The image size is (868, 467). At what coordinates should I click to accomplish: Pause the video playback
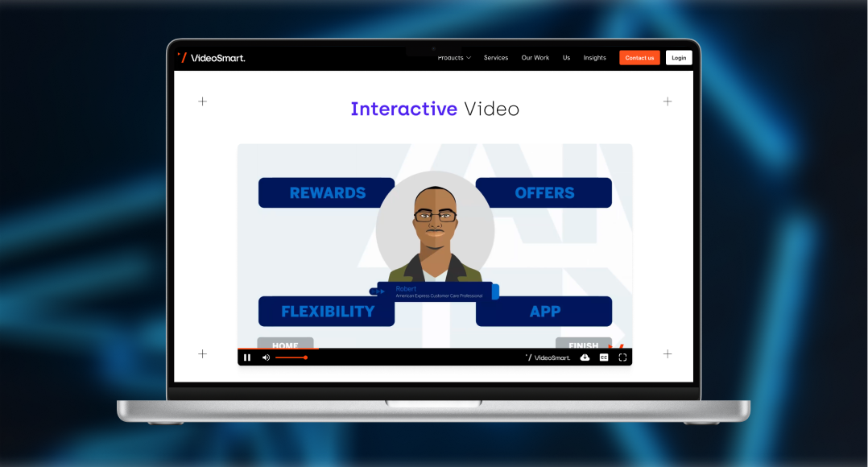(246, 357)
